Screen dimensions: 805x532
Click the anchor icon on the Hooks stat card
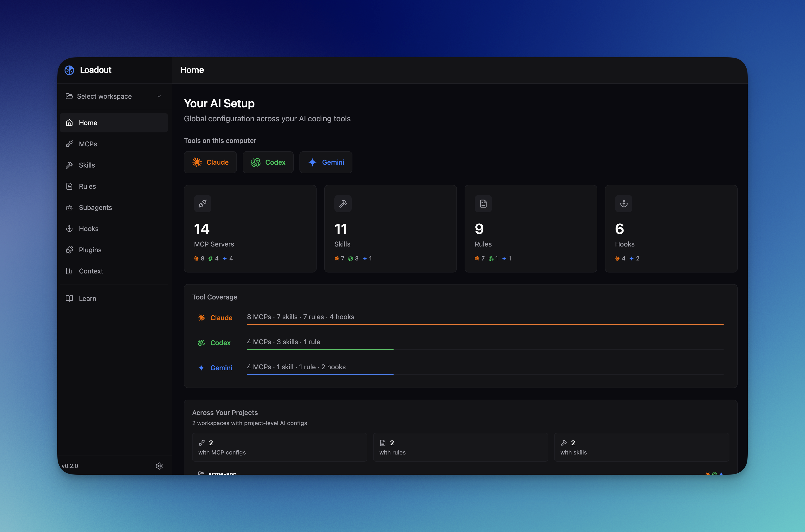623,204
